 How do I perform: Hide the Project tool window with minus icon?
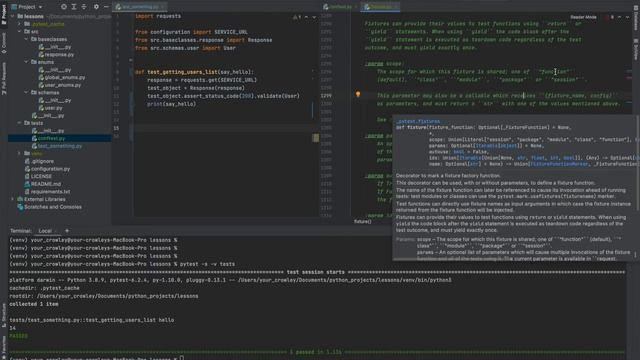106,7
